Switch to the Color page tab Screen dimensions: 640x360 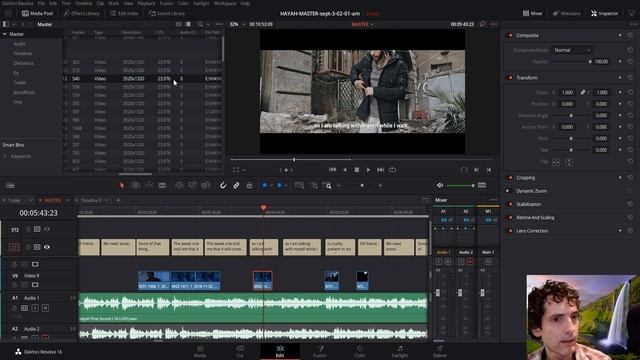[360, 351]
